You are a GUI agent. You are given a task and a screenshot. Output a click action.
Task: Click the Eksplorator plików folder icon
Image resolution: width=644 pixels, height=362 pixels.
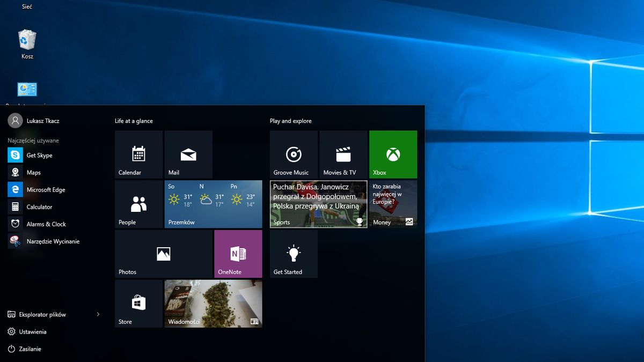(x=12, y=315)
